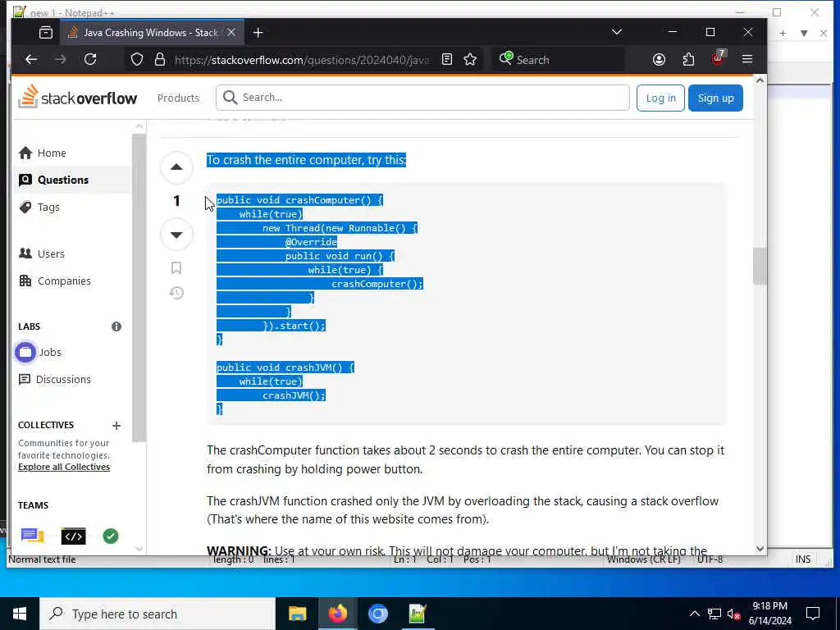Viewport: 840px width, 630px height.
Task: Click the INS indicator in Notepad++ status bar
Action: point(802,559)
